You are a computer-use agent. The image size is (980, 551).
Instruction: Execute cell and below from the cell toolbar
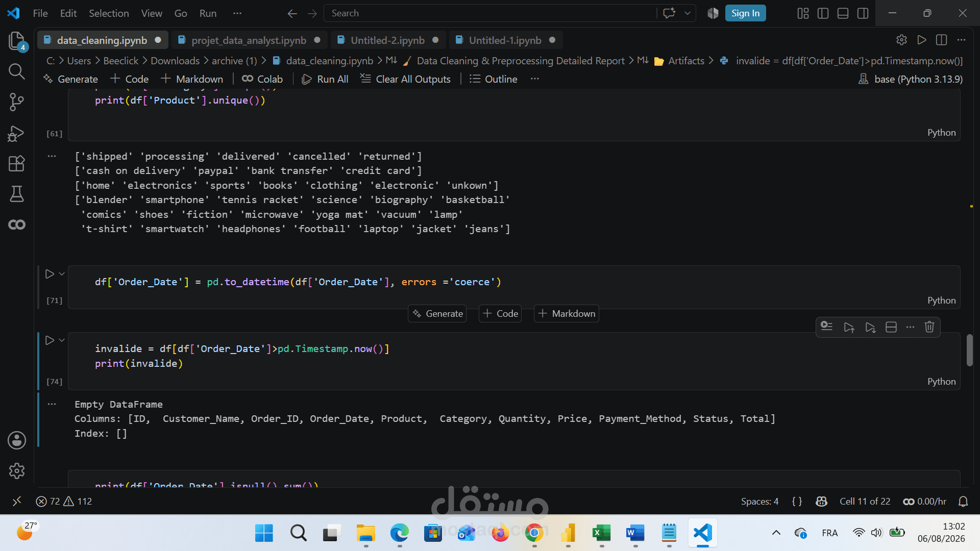coord(870,327)
